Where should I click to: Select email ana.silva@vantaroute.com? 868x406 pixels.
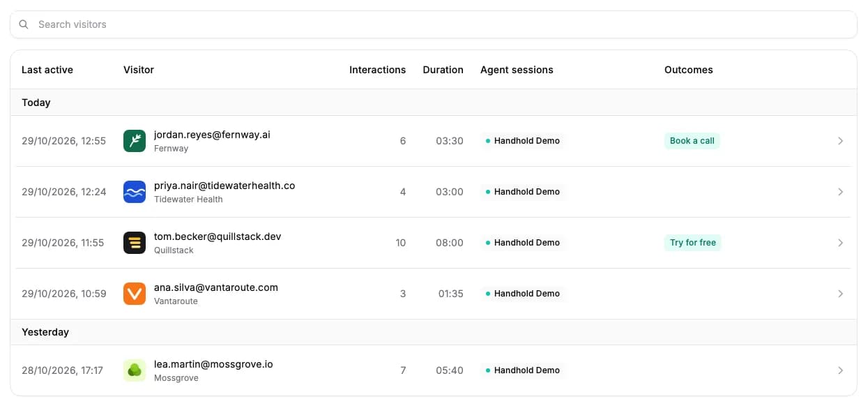click(216, 287)
